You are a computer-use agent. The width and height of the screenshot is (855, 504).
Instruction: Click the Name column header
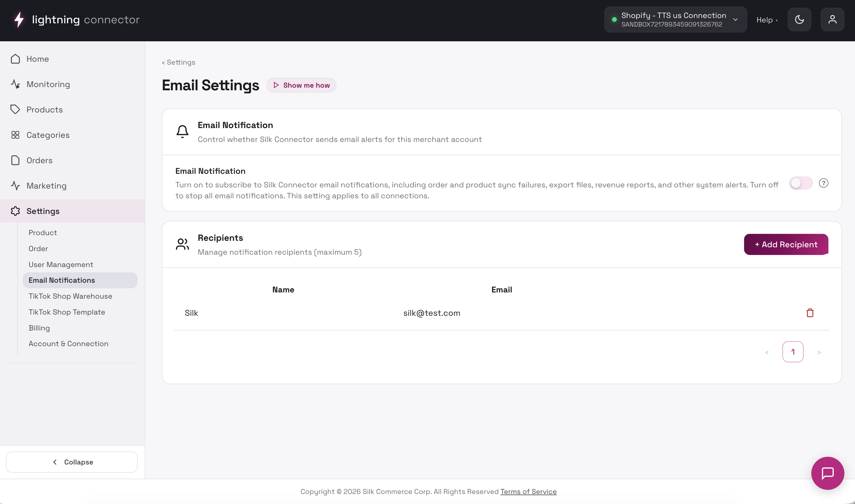pos(283,290)
